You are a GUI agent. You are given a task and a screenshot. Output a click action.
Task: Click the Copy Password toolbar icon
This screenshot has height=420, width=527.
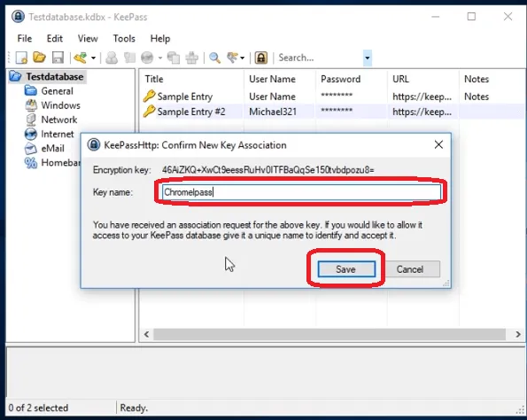129,58
